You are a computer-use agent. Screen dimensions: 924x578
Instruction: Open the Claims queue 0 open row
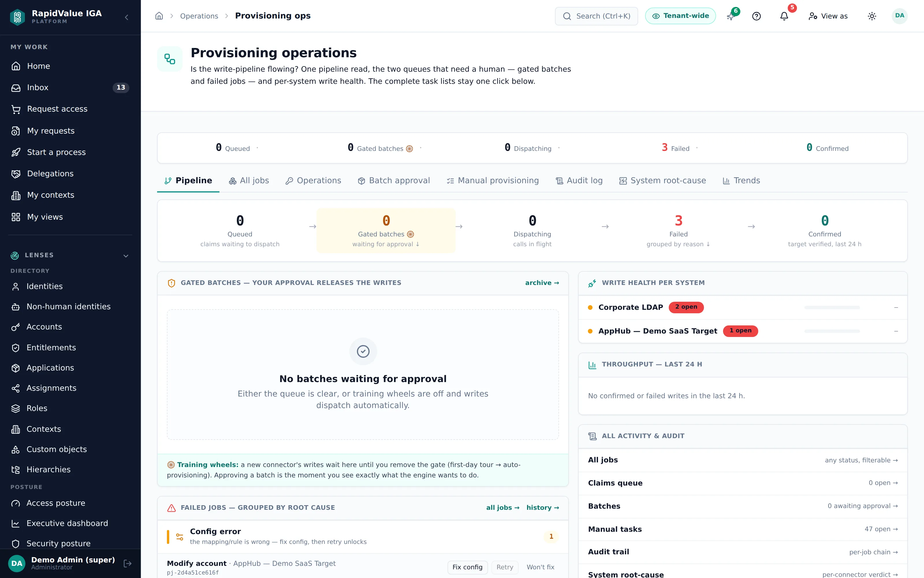tap(743, 483)
